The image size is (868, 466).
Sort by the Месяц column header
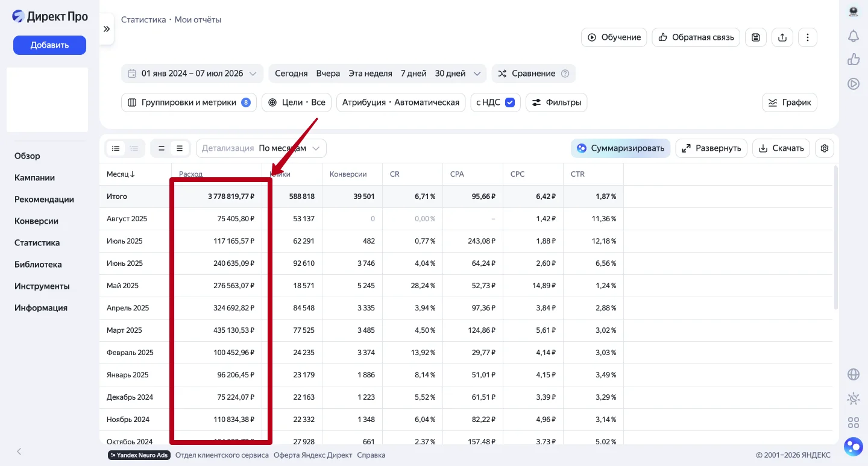click(x=121, y=174)
